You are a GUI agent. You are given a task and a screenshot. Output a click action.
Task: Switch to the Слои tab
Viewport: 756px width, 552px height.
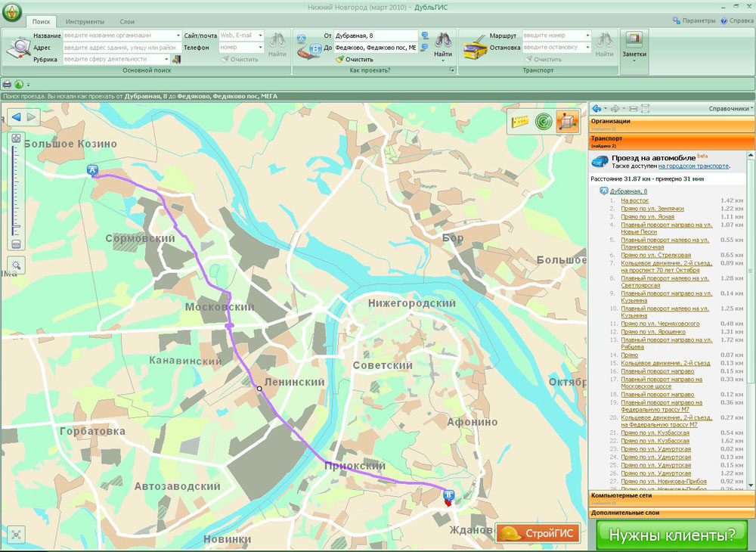(x=127, y=22)
